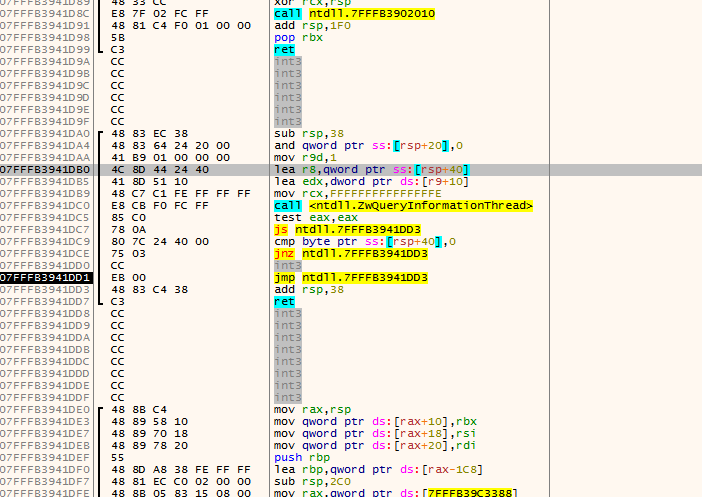The image size is (702, 497).
Task: Click the 7FFFB39C3388 memory address operand
Action: point(470,494)
